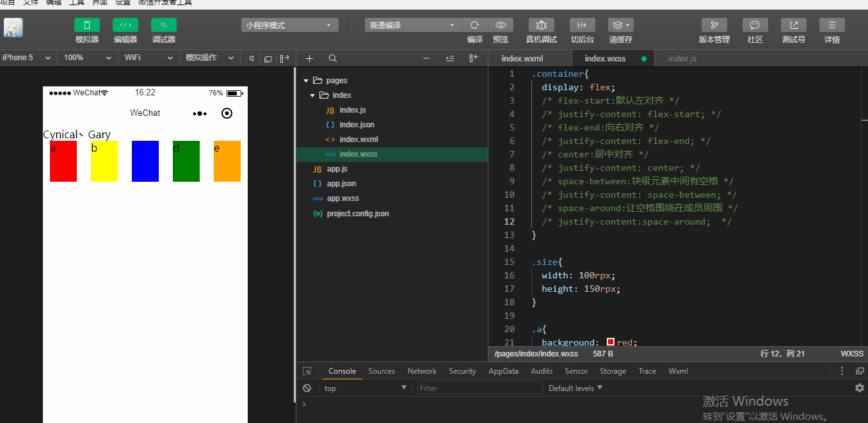Collapse the pages folder in file tree
This screenshot has width=868, height=423.
[307, 81]
